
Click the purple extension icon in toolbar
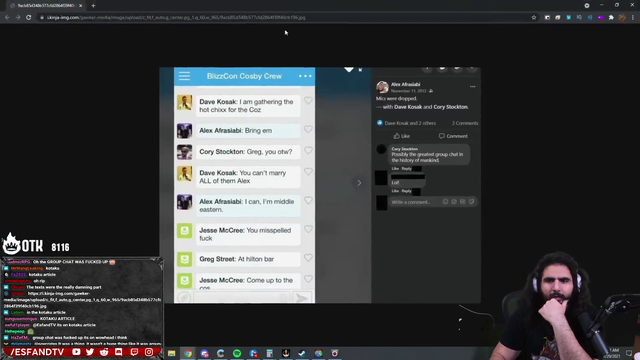[x=600, y=18]
